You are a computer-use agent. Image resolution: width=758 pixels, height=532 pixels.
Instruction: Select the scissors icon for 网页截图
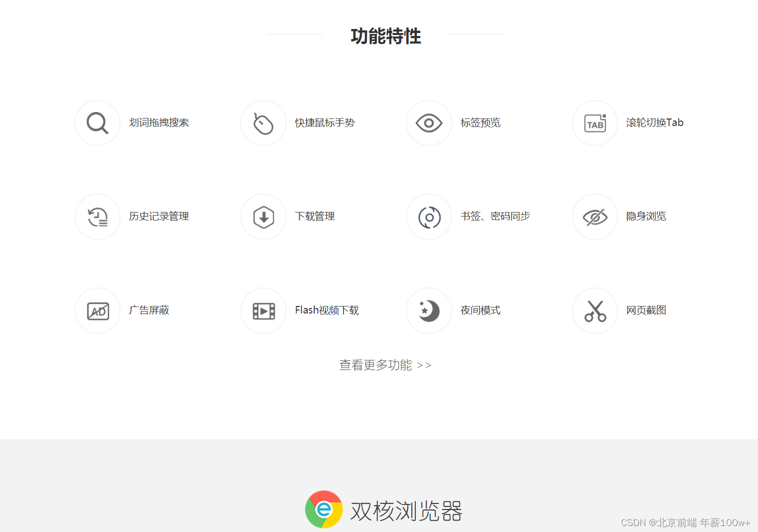click(594, 310)
